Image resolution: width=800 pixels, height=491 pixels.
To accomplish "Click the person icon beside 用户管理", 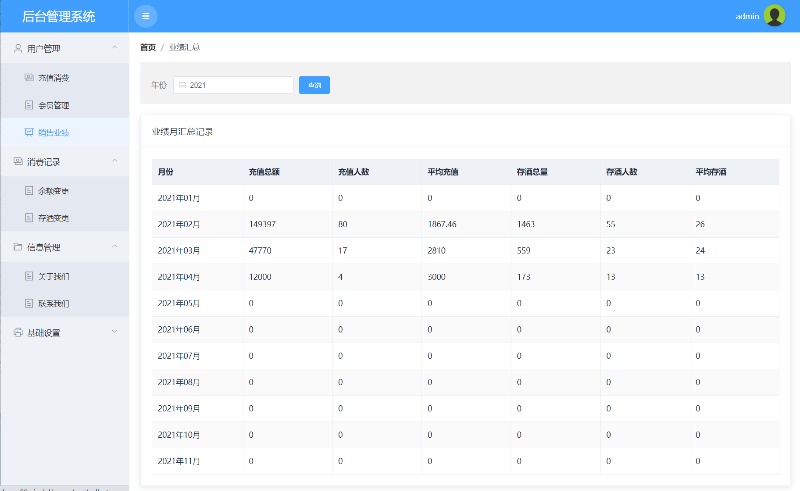I will 17,48.
